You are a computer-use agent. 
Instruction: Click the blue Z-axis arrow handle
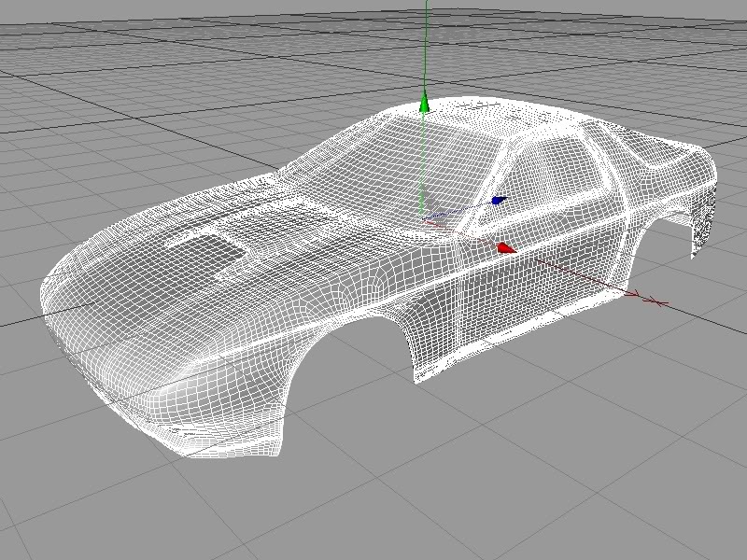[499, 200]
